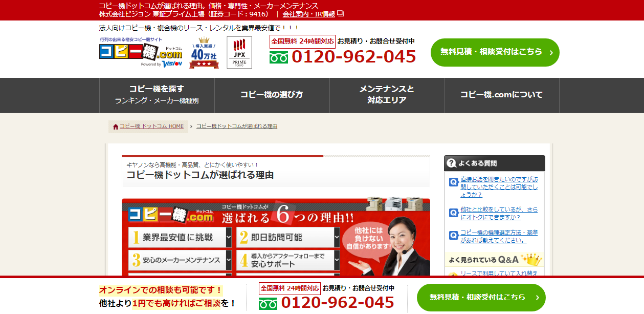Click the external-window icon beside IR情報

tap(341, 13)
